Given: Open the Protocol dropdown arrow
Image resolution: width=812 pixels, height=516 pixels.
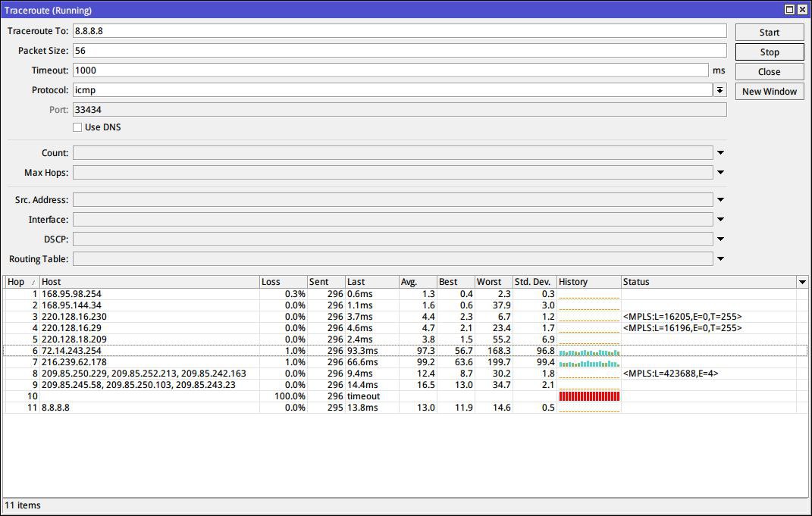Looking at the screenshot, I should click(720, 90).
